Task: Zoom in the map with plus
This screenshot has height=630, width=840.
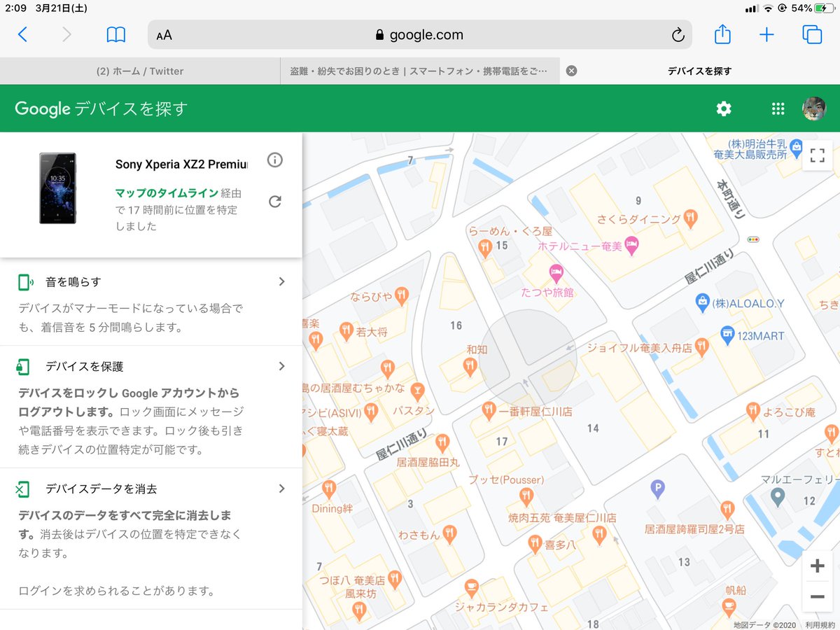Action: 817,566
